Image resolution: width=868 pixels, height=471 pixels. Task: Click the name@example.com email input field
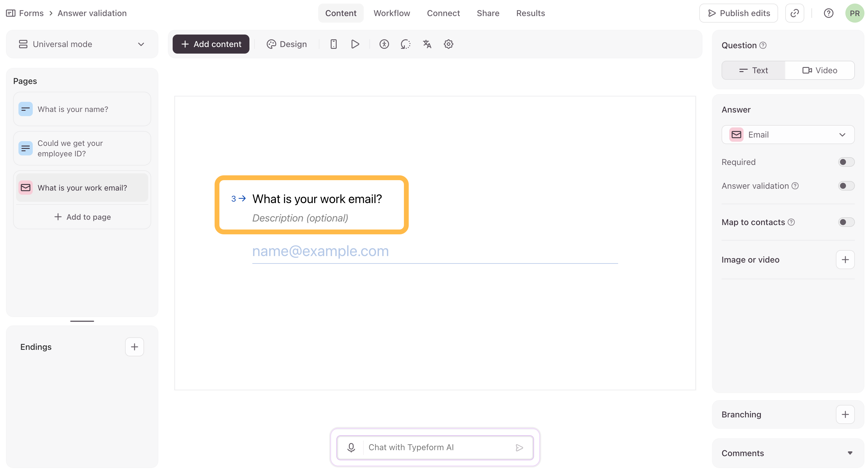click(435, 251)
